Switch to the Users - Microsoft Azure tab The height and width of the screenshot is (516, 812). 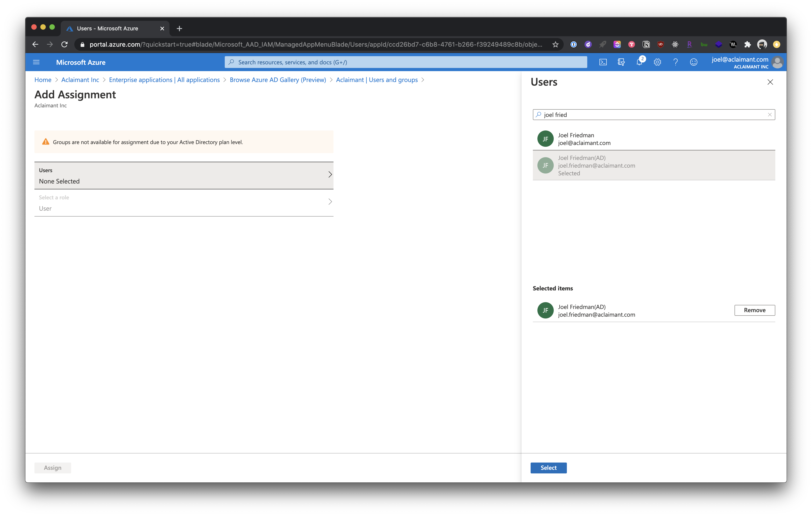tap(115, 28)
